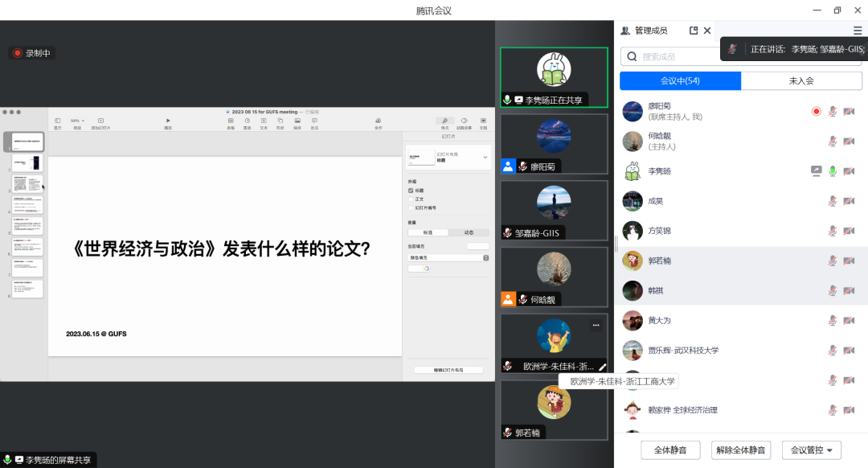Click the screen share icon for 李隽旸
Screen dimensions: 868x468
point(817,171)
